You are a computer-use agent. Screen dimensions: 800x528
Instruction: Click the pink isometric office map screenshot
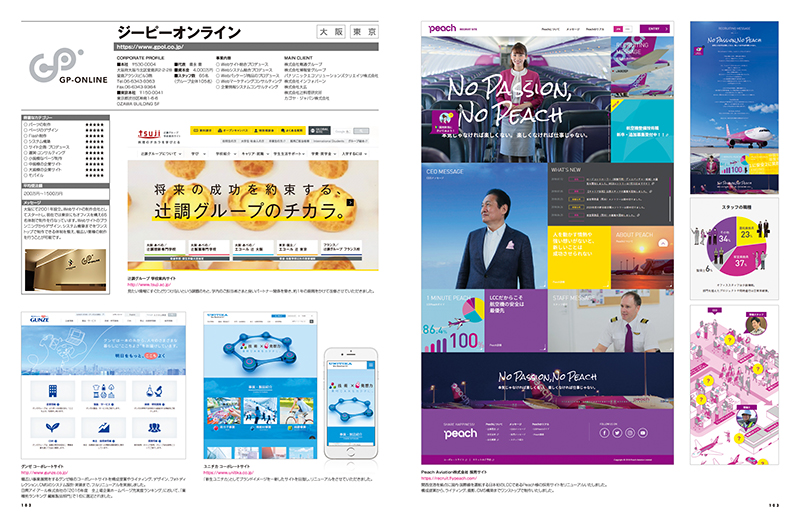coord(734,385)
